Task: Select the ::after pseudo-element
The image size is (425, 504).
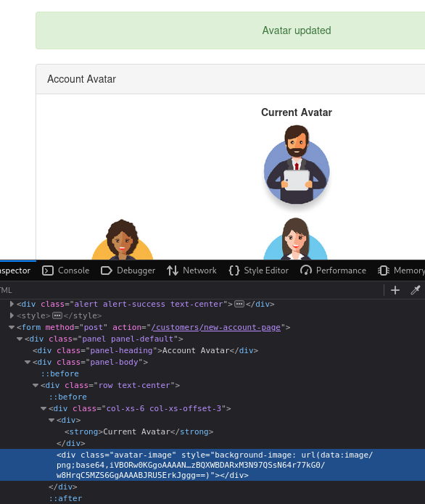Action: point(65,498)
